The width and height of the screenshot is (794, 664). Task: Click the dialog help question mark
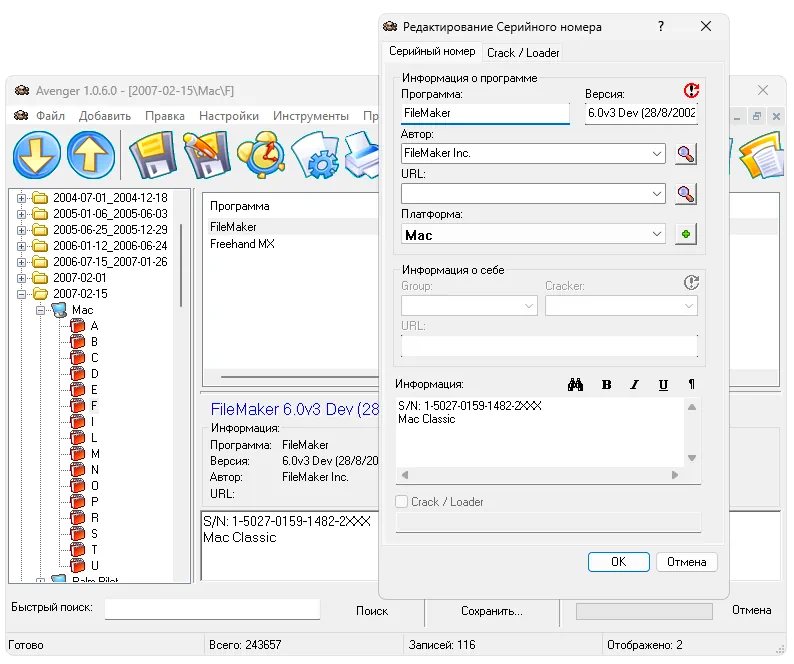click(661, 26)
